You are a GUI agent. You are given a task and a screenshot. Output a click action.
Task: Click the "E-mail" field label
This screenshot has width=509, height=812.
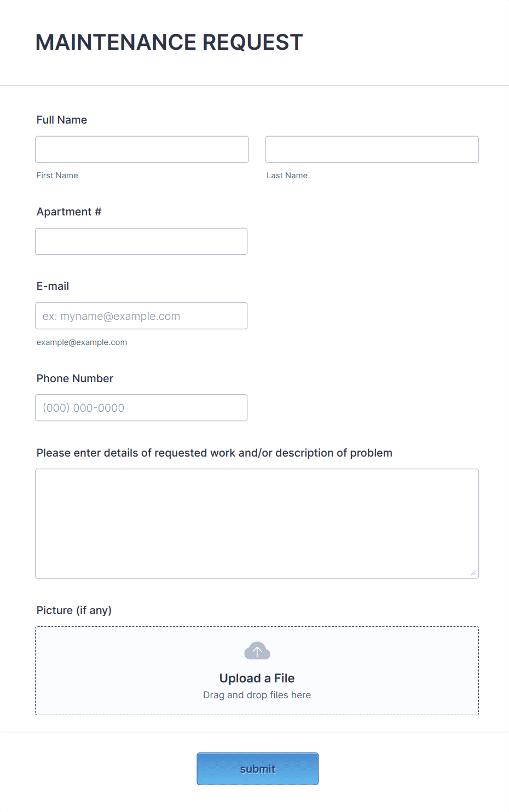click(x=53, y=286)
